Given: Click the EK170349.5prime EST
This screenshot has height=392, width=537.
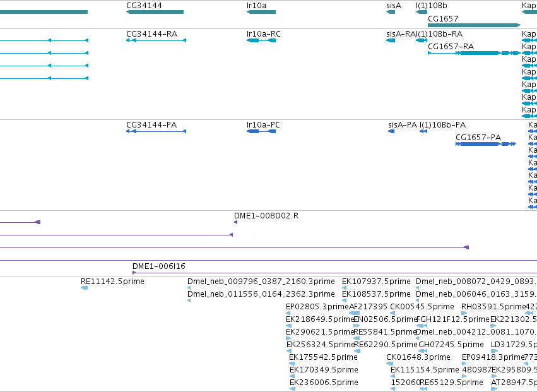Looking at the screenshot, I should (x=292, y=377).
